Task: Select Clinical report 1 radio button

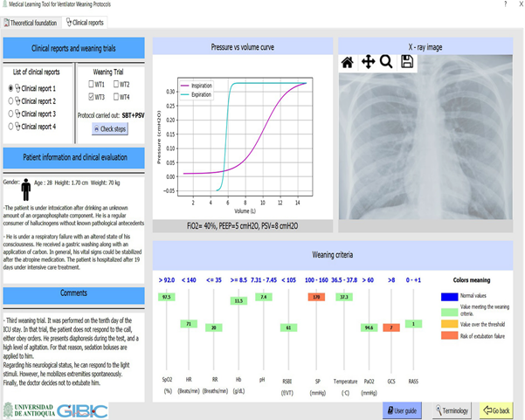Action: (x=11, y=88)
